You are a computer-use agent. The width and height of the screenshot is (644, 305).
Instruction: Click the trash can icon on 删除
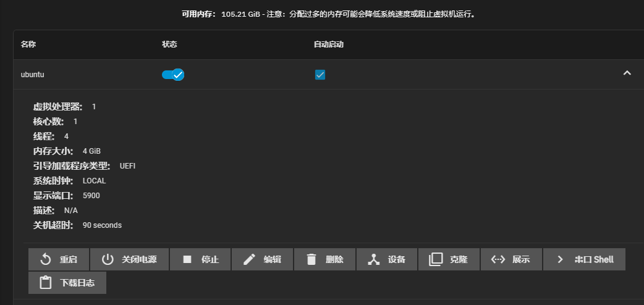[x=311, y=259]
